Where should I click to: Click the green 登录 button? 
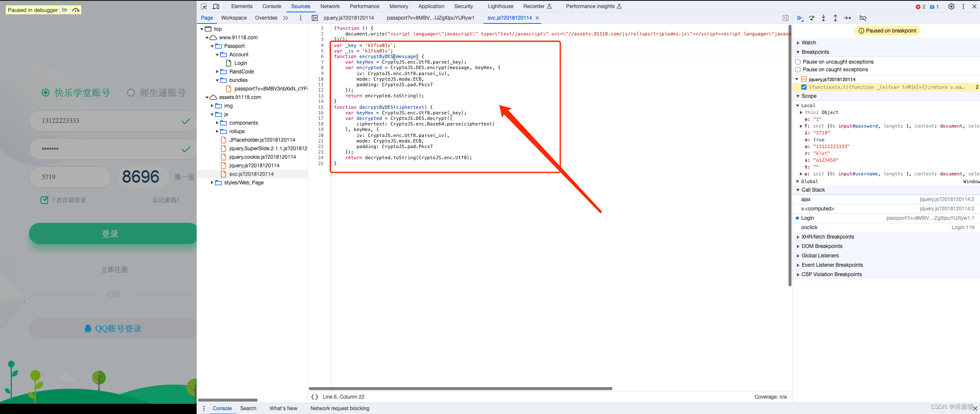113,234
